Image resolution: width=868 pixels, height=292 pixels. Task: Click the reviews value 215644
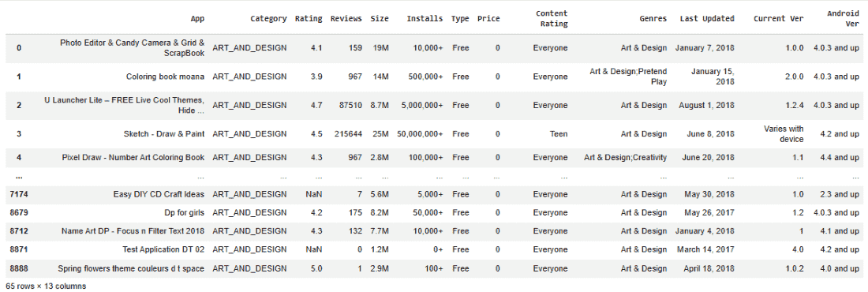[x=348, y=133]
